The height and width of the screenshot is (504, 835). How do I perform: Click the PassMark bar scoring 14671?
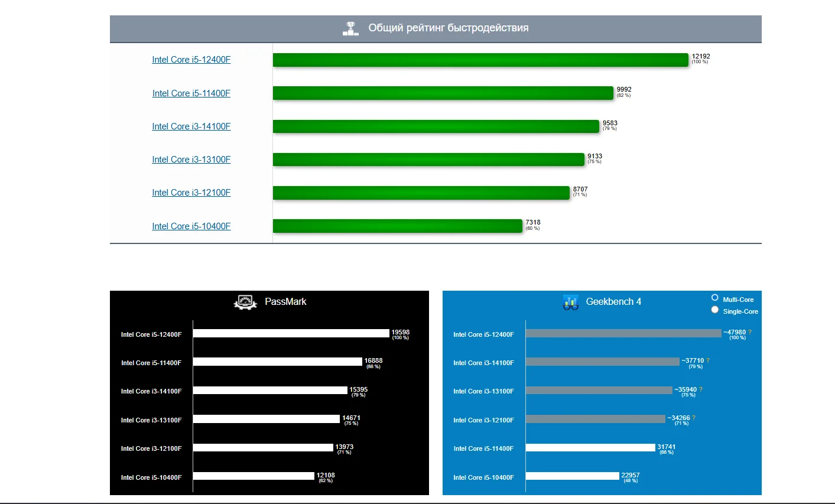click(x=267, y=419)
